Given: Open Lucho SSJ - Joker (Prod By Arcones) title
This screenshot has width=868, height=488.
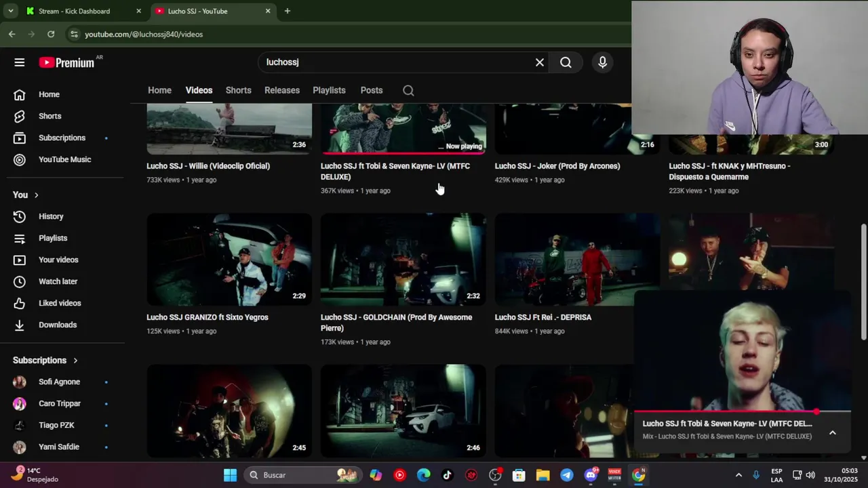Looking at the screenshot, I should (557, 166).
